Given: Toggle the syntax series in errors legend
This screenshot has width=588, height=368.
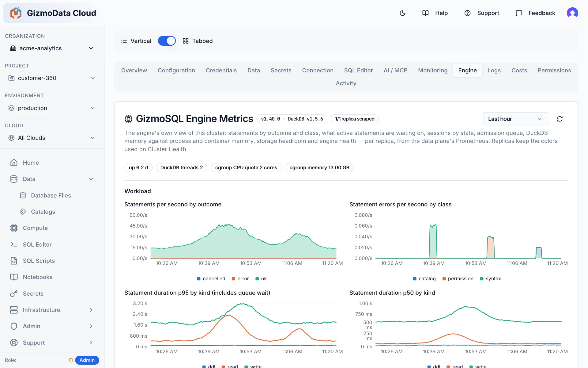Looking at the screenshot, I should click(x=490, y=278).
